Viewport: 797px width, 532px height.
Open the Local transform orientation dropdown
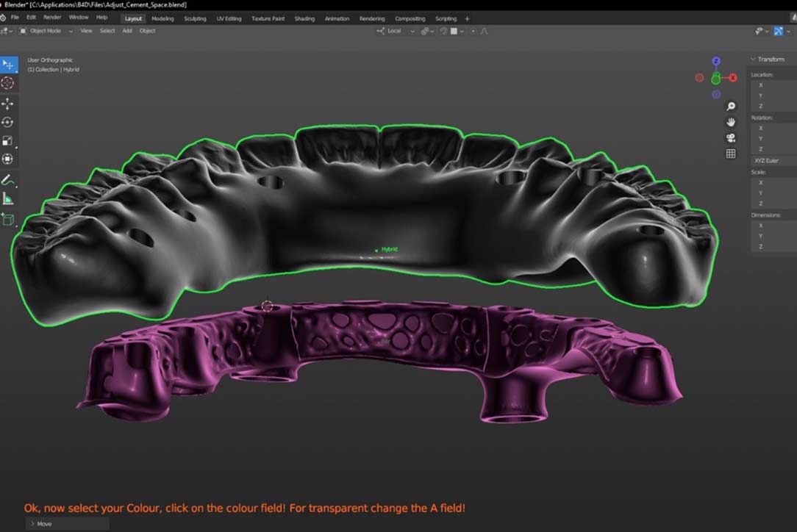[x=396, y=31]
